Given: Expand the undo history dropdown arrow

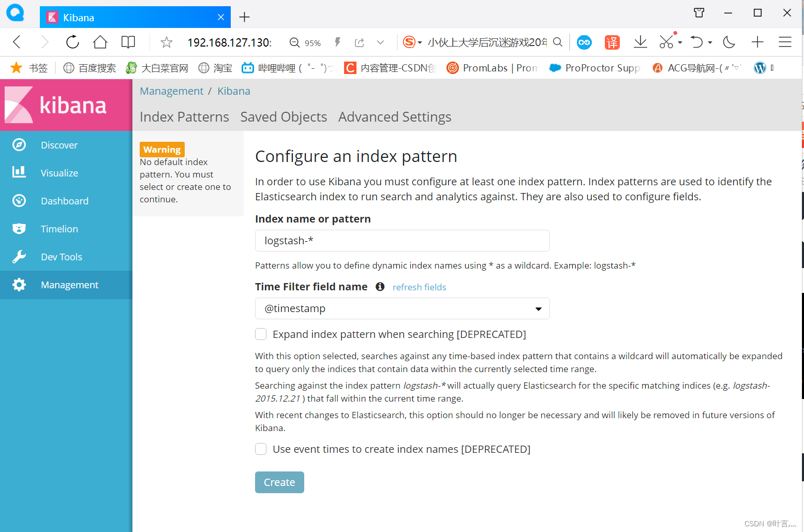Looking at the screenshot, I should coord(710,42).
